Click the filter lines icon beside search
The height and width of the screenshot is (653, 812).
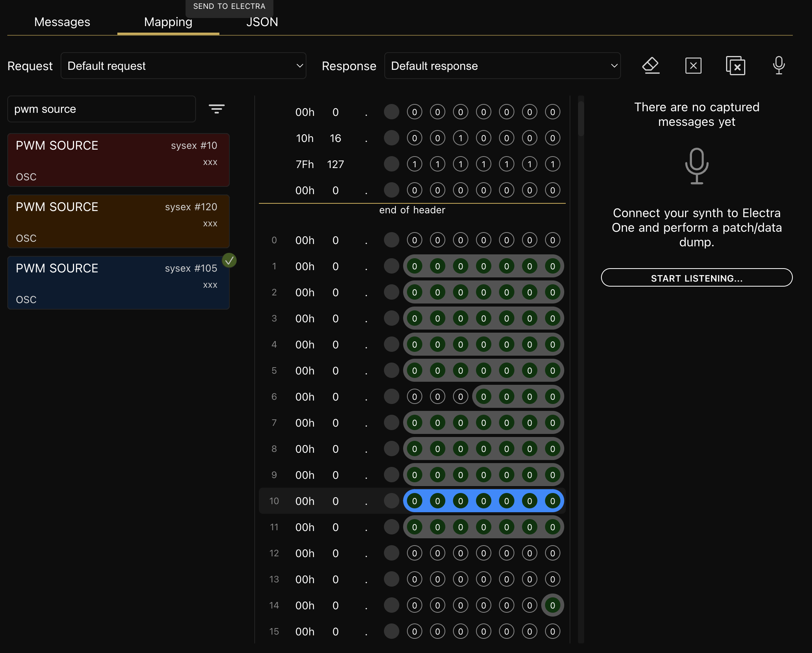216,109
